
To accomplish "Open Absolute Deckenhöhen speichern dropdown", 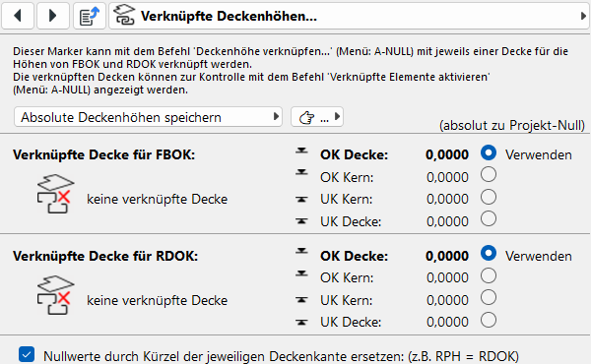I will [148, 117].
